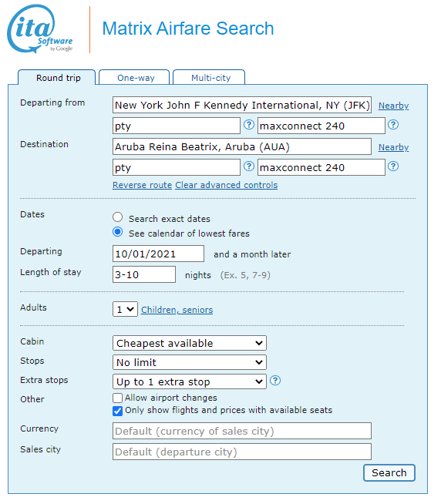The height and width of the screenshot is (504, 441).
Task: Switch to the One-way tab
Action: coord(134,78)
